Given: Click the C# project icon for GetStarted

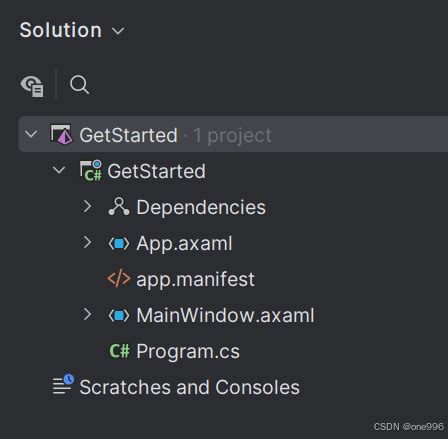Looking at the screenshot, I should point(91,170).
